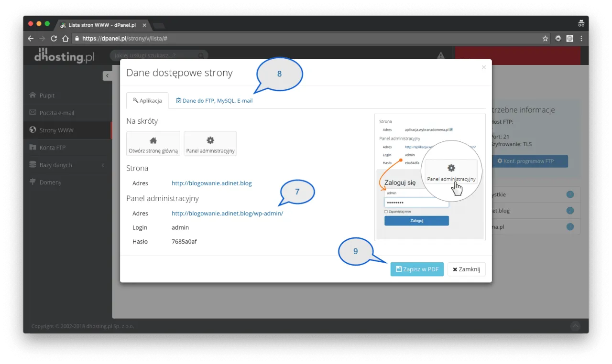
Task: Collapse the sidebar with the chevron button
Action: point(108,75)
